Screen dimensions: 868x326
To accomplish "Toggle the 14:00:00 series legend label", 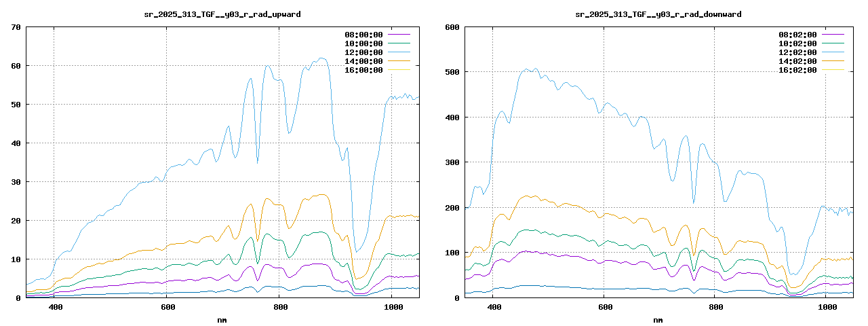I will coord(363,61).
